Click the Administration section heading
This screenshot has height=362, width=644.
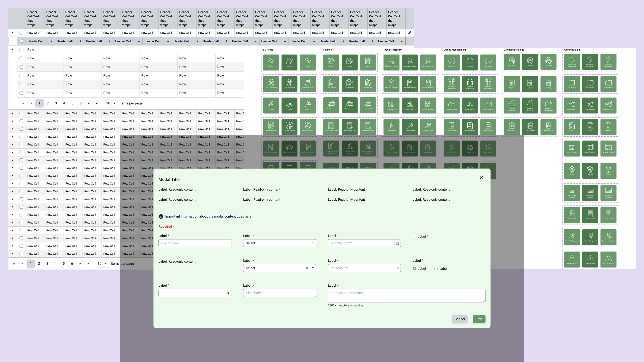[x=572, y=50]
